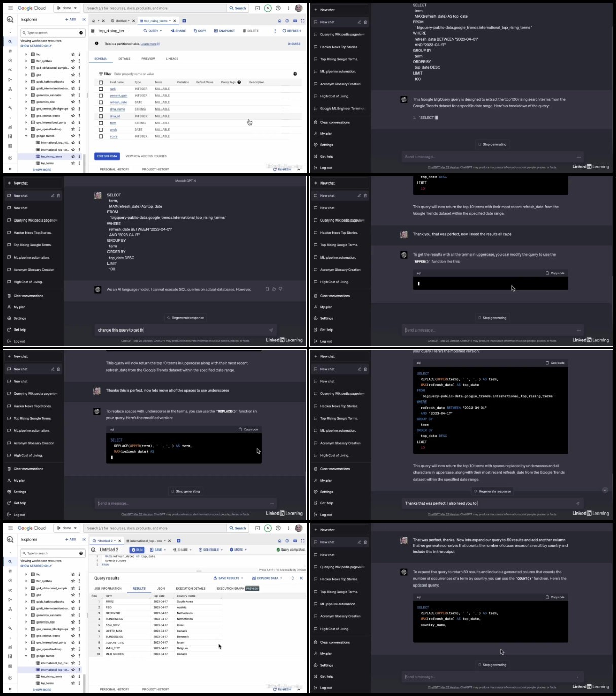The image size is (616, 696).
Task: Open the JSON tab in Query results
Action: coord(161,589)
